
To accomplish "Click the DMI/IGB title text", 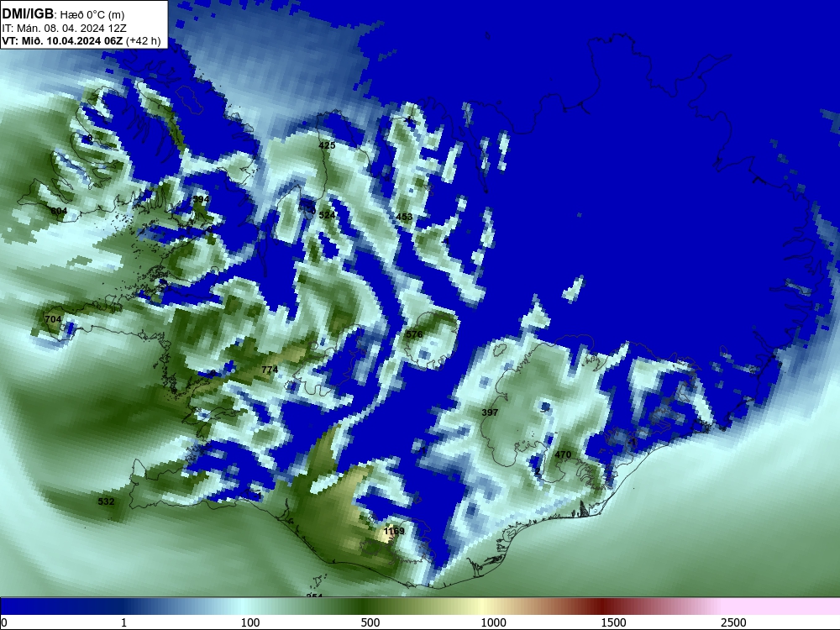I will coord(28,14).
